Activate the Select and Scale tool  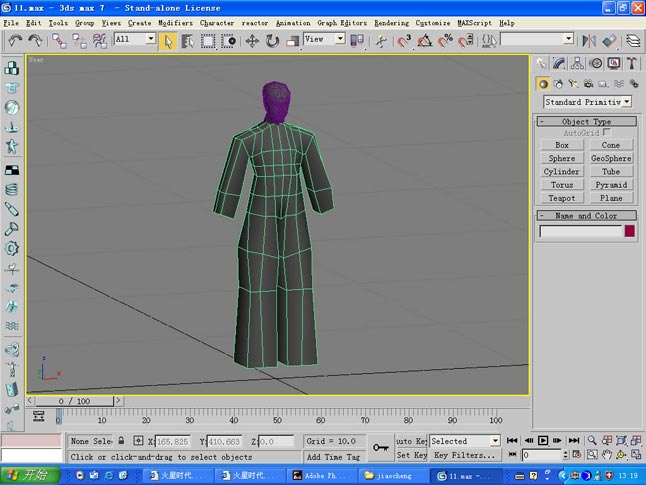coord(293,41)
